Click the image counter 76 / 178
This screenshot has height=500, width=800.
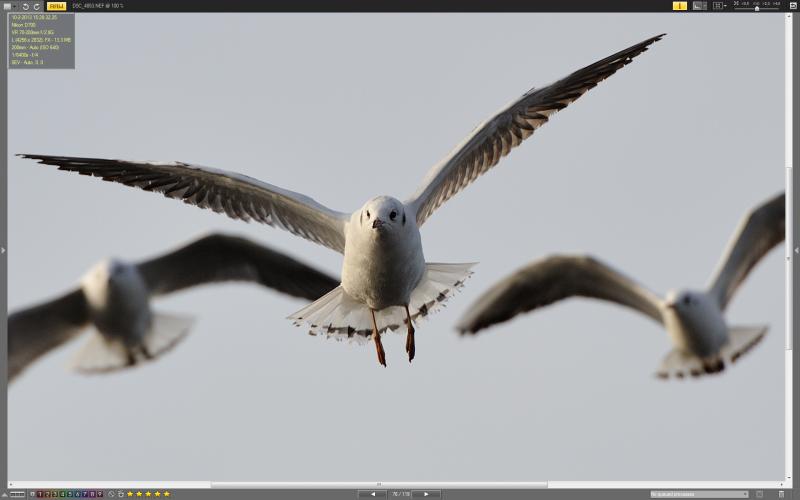[x=400, y=494]
